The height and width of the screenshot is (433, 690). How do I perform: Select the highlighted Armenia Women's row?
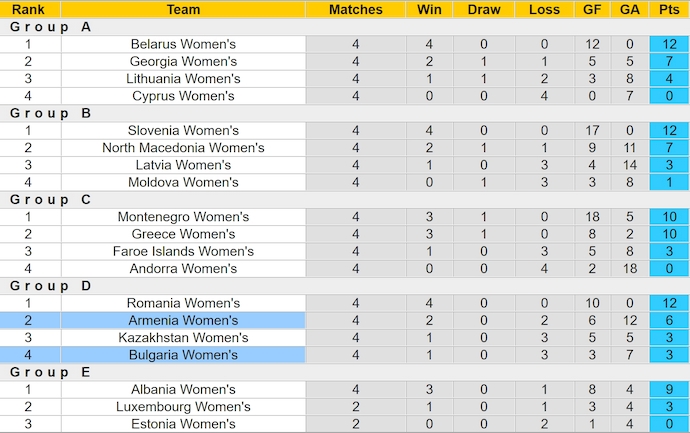pos(183,320)
